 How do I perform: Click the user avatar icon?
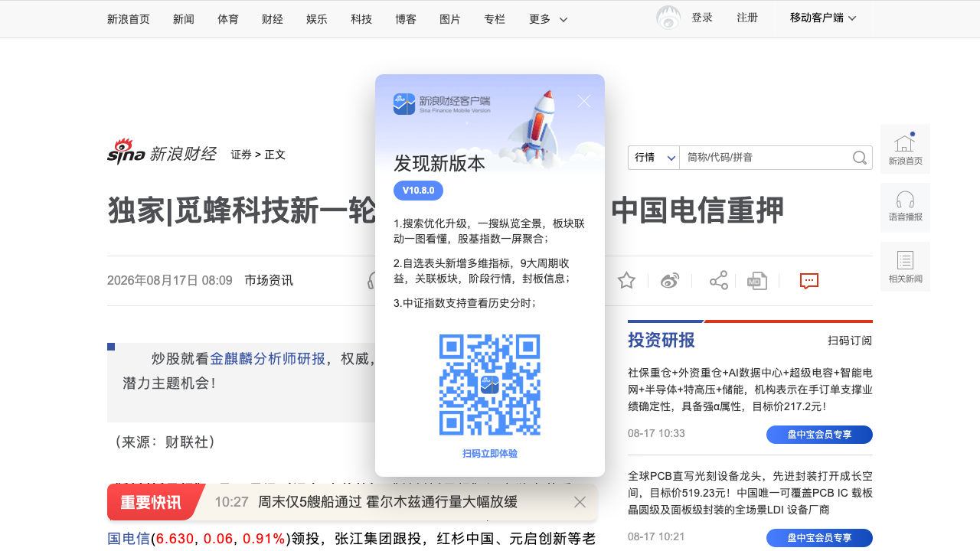[x=668, y=18]
